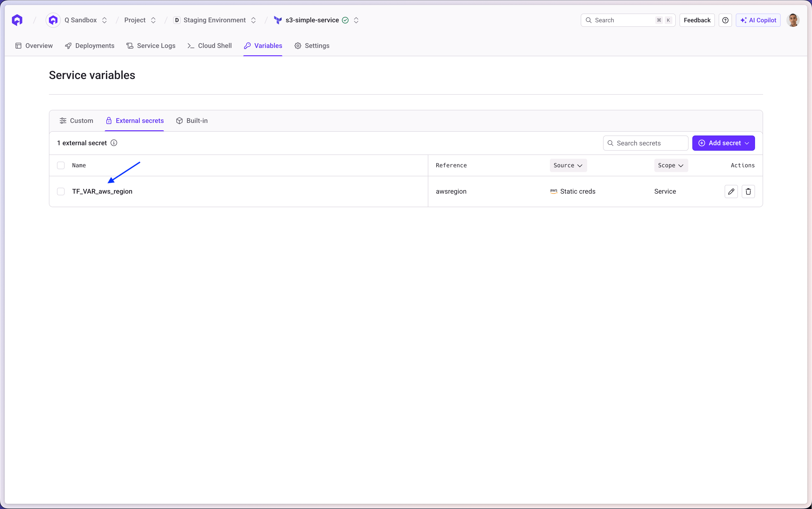The height and width of the screenshot is (509, 812).
Task: Open the Scope filter dropdown
Action: pyautogui.click(x=671, y=165)
